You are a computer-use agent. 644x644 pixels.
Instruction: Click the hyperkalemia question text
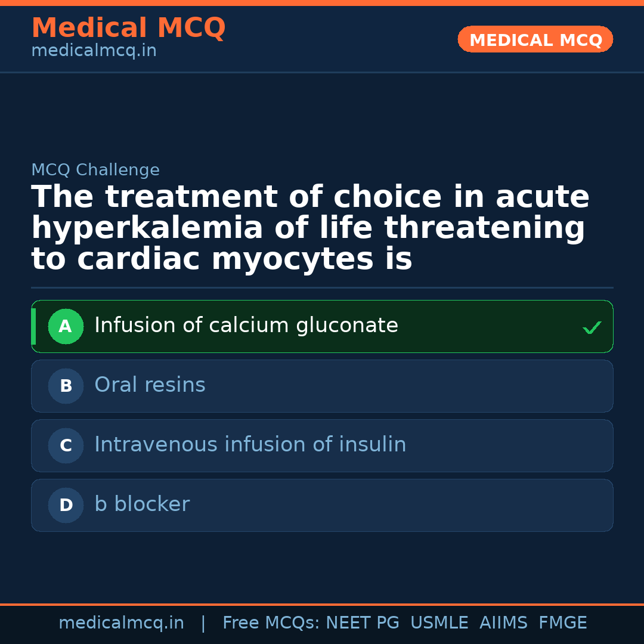[310, 228]
